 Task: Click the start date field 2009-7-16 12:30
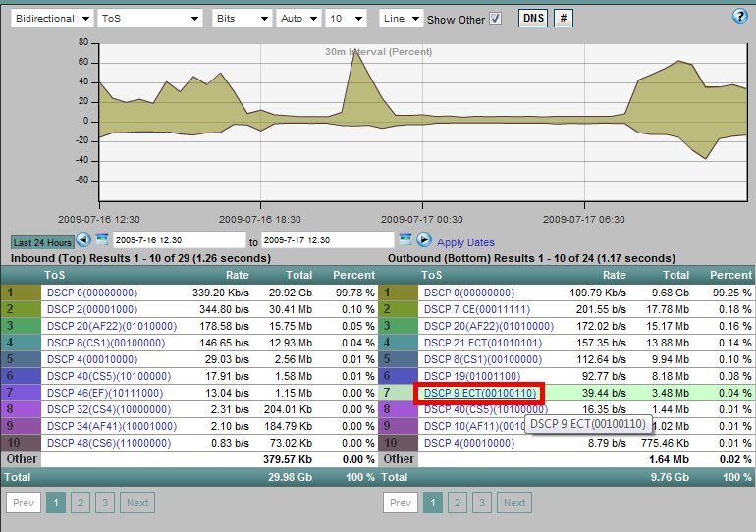(180, 239)
